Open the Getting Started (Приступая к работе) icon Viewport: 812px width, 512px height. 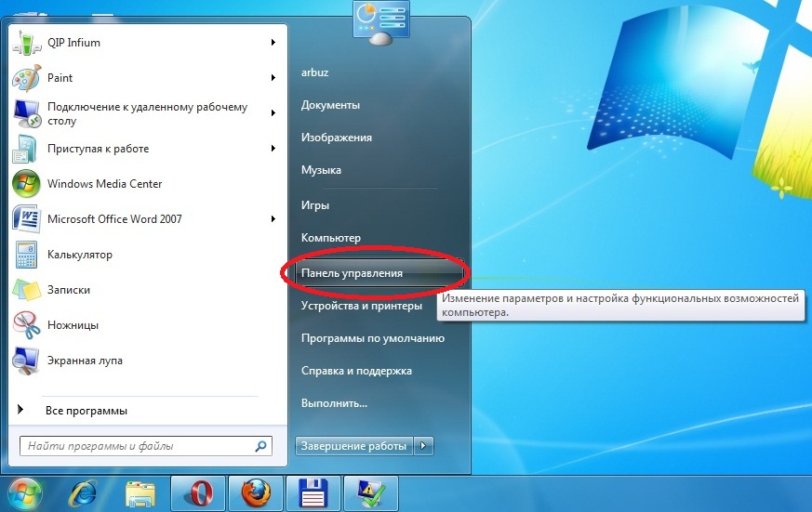coord(26,149)
